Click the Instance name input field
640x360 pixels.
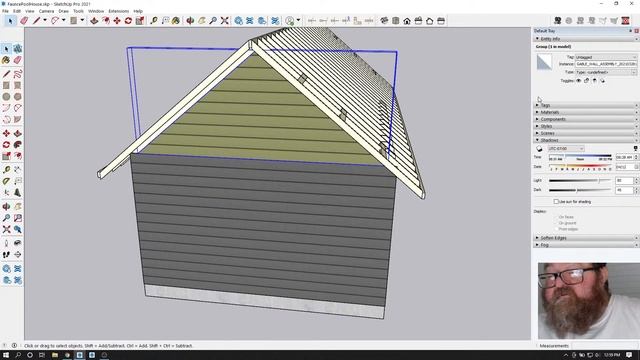[606, 64]
